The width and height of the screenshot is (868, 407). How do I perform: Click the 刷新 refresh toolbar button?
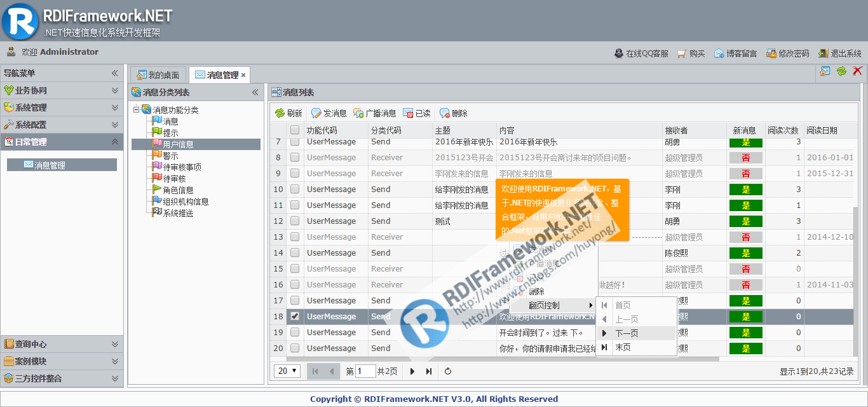coord(288,113)
